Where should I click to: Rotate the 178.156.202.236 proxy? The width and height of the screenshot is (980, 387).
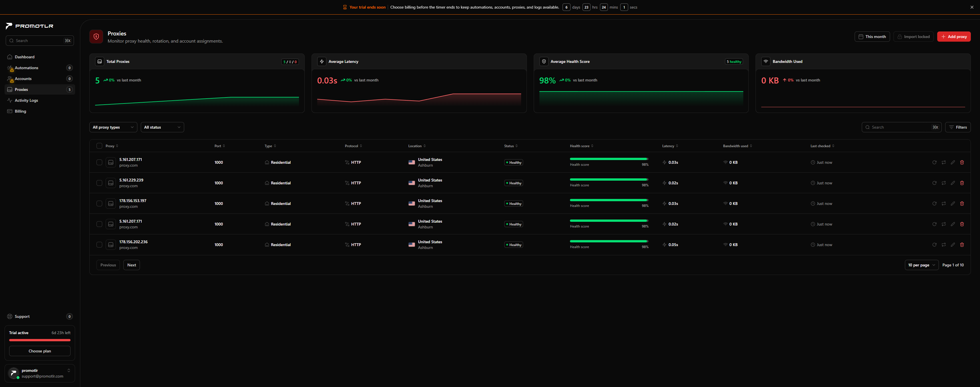[x=943, y=245]
